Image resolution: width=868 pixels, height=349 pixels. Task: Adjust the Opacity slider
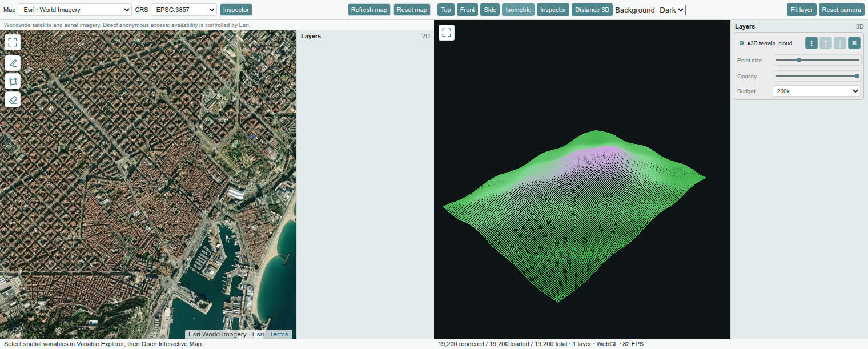817,76
